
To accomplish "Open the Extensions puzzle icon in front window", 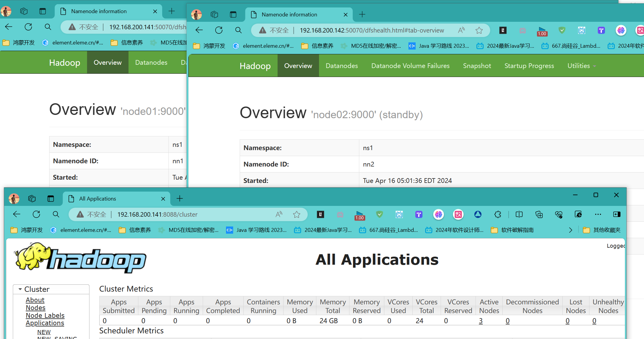I will point(498,214).
